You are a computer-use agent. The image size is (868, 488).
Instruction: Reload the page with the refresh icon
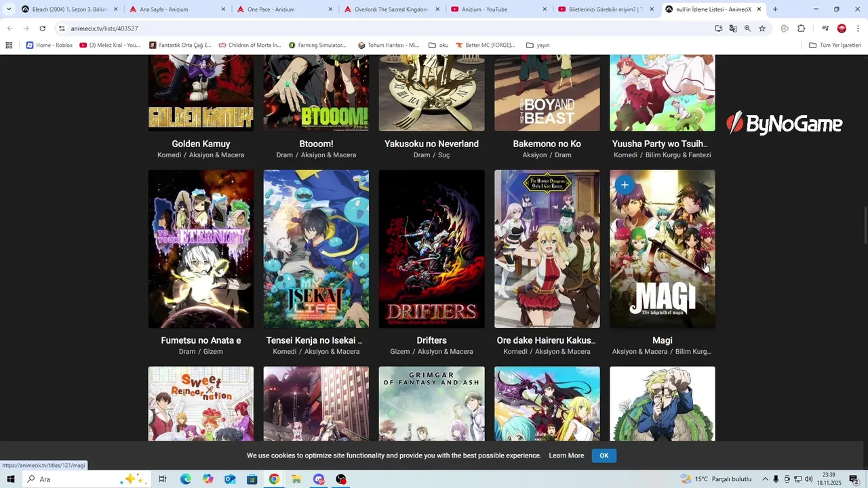[x=42, y=28]
